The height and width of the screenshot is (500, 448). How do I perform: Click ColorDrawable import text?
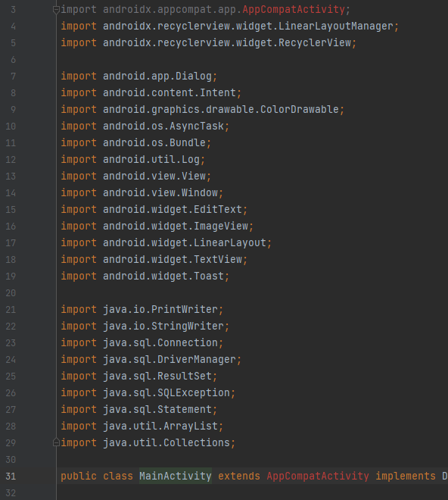[x=299, y=109]
